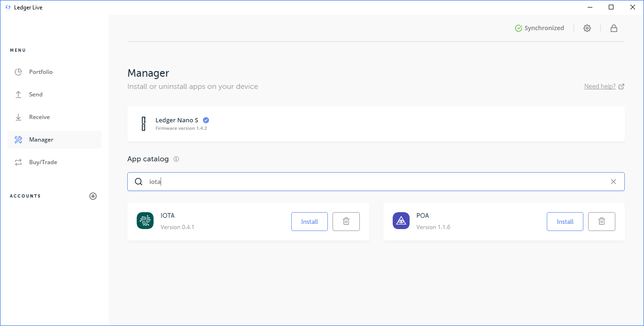Click the POA app logo
Image resolution: width=644 pixels, height=326 pixels.
[x=401, y=221]
